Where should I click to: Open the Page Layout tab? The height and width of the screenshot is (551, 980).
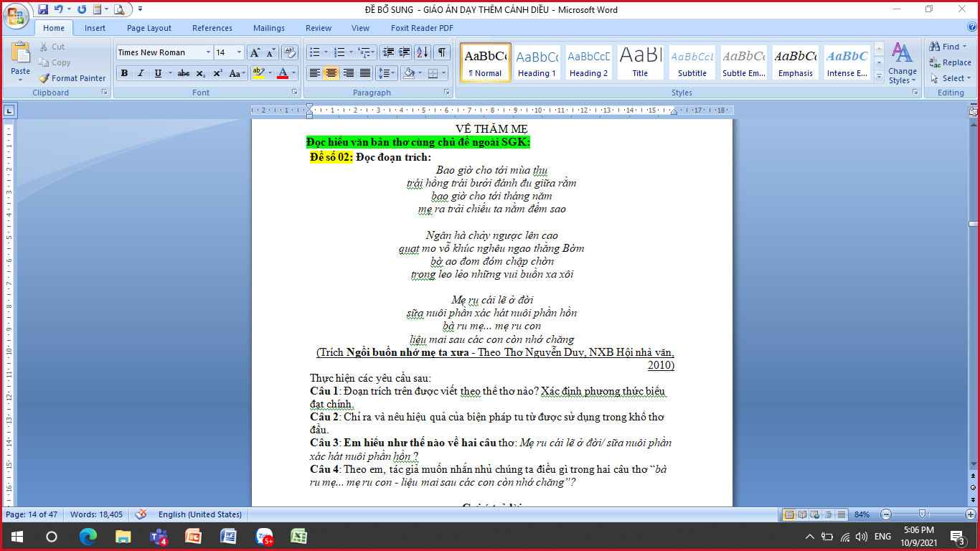[149, 28]
